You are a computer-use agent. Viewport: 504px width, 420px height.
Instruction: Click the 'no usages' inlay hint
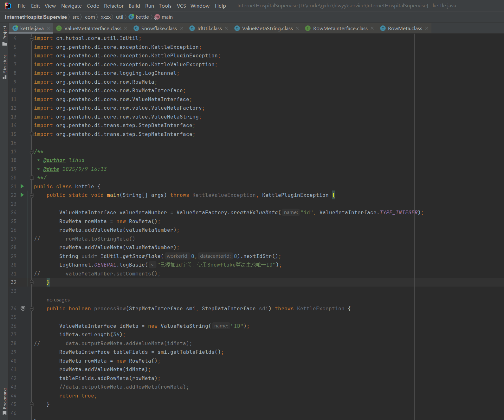[58, 300]
